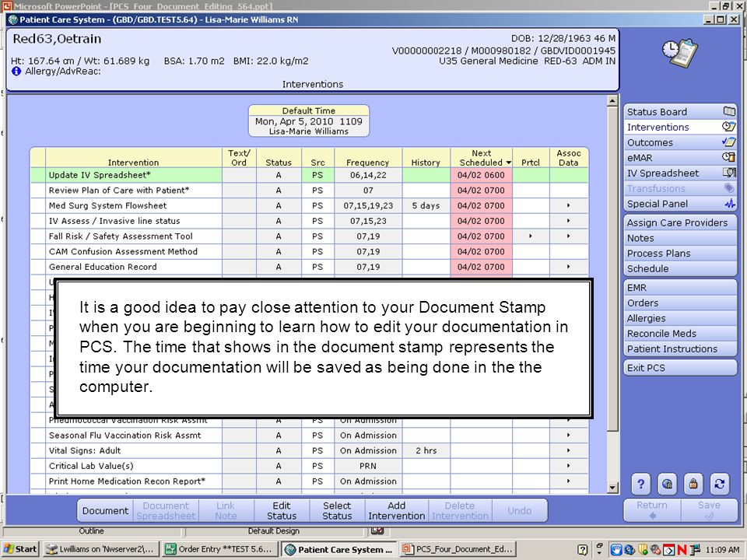
Task: Click the clock clipboard icon
Action: 680,52
